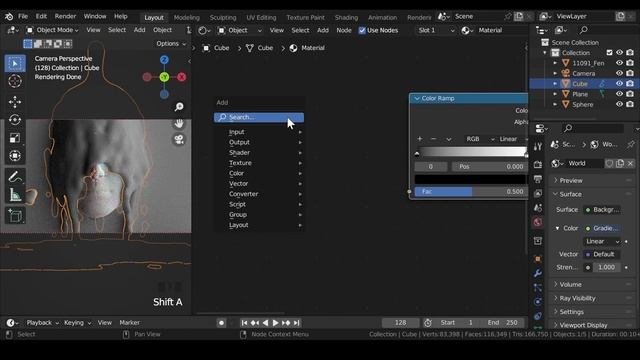Viewport: 640px width, 360px height.
Task: Hide the 11091_Fen object in viewport
Action: [x=619, y=63]
